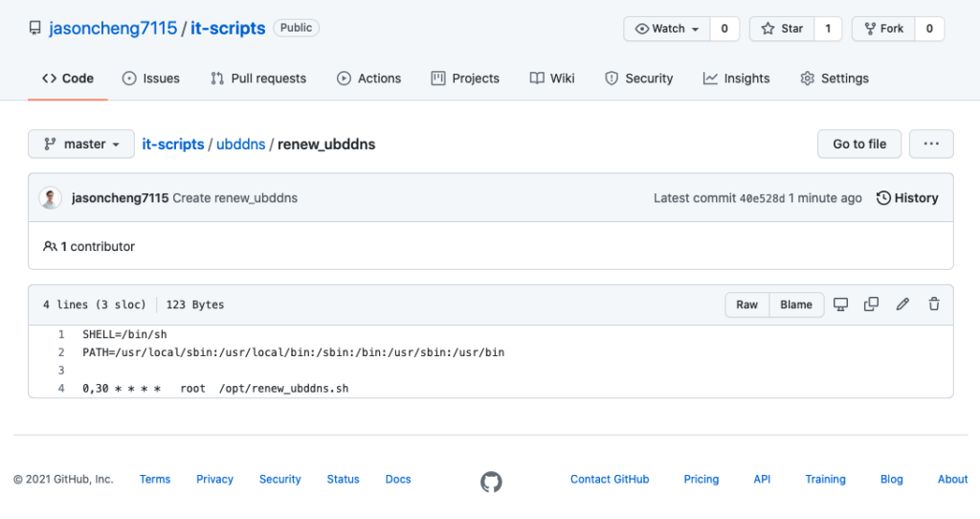
Task: Select line number 3 of the file
Action: [61, 371]
